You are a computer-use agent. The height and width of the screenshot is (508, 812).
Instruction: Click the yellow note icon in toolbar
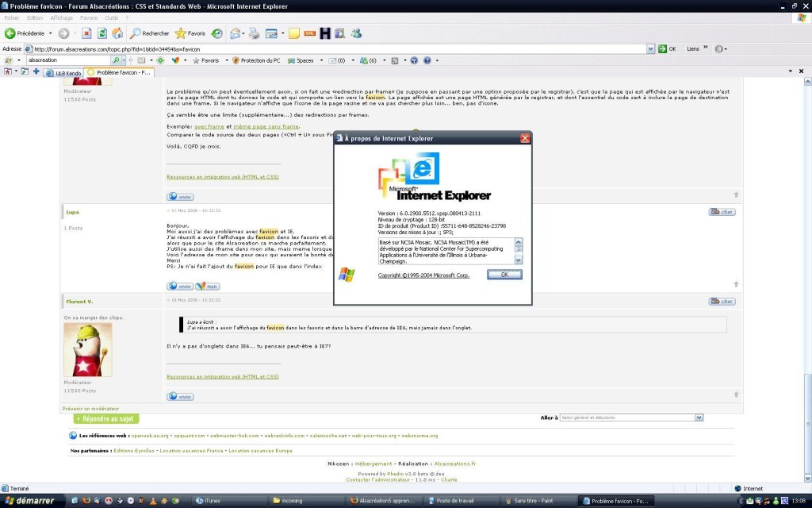point(294,33)
